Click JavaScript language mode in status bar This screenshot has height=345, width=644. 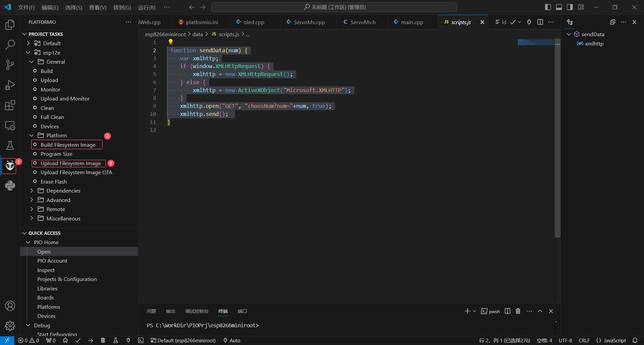pos(611,340)
